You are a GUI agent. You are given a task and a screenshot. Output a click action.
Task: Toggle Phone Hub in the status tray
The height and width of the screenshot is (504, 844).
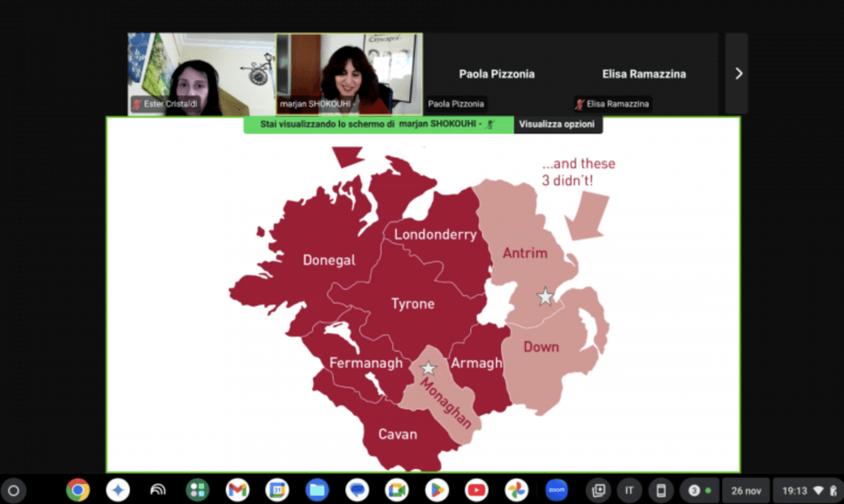click(x=661, y=490)
